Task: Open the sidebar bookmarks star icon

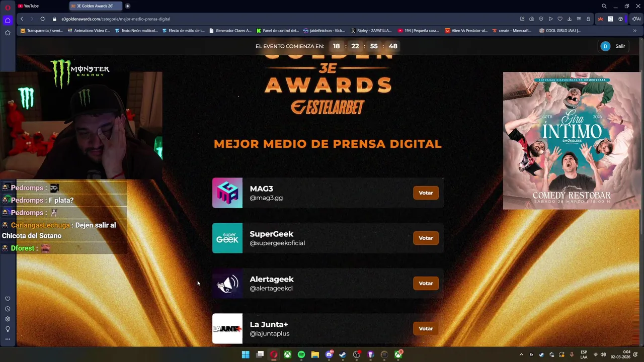Action: click(8, 33)
